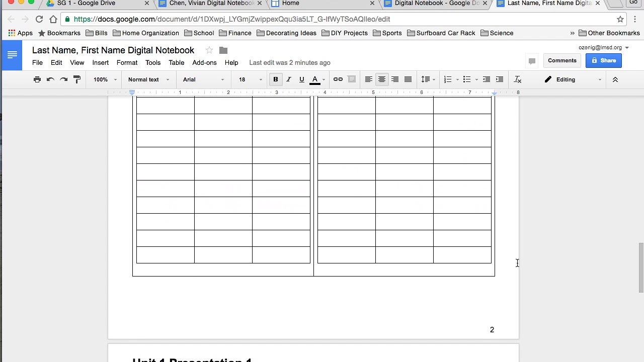Show hidden bookmarks via the chevron
Image resolution: width=644 pixels, height=362 pixels.
pyautogui.click(x=572, y=33)
